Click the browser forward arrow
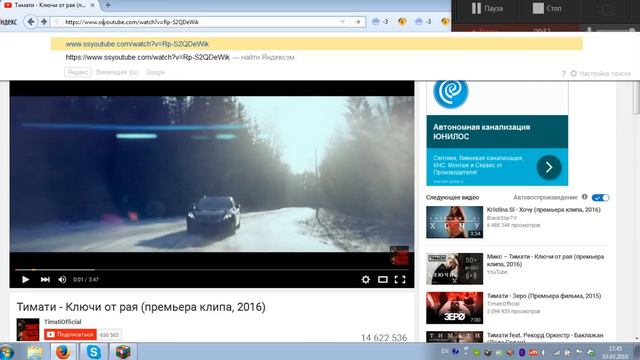Screen dimensions: 640x360 pos(44,22)
